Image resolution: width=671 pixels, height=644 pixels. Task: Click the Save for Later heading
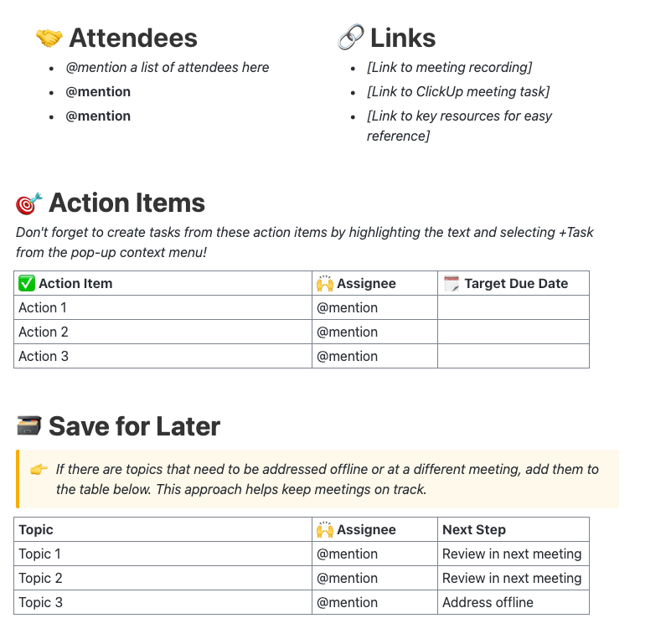pyautogui.click(x=134, y=426)
